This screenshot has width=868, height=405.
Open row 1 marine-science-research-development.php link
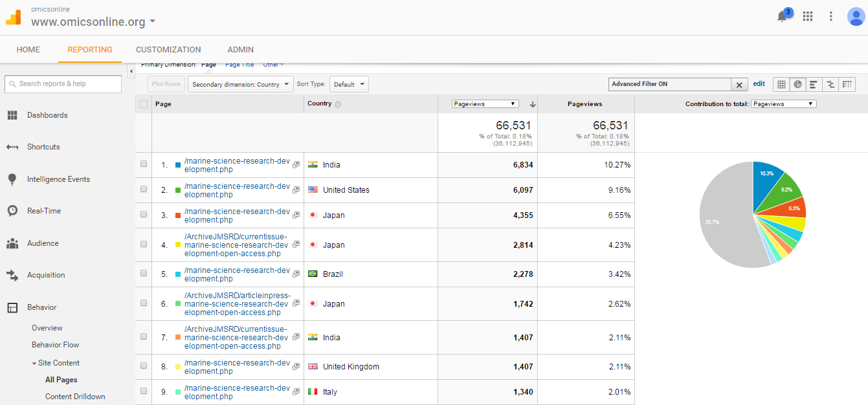237,165
